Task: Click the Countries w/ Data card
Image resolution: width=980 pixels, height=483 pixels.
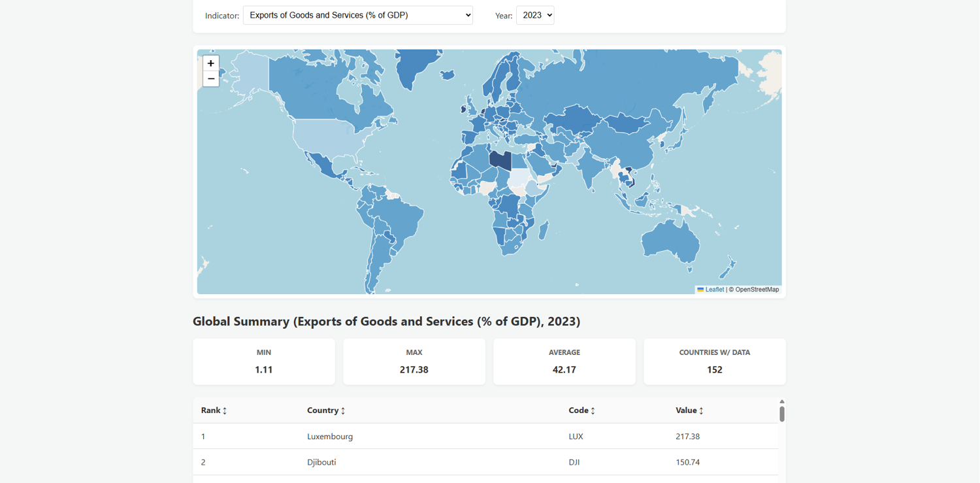Action: (714, 361)
